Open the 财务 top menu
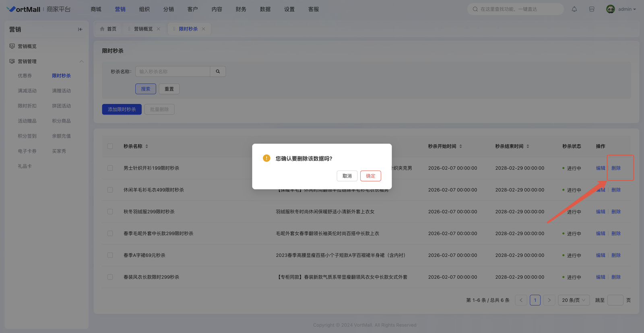 241,9
